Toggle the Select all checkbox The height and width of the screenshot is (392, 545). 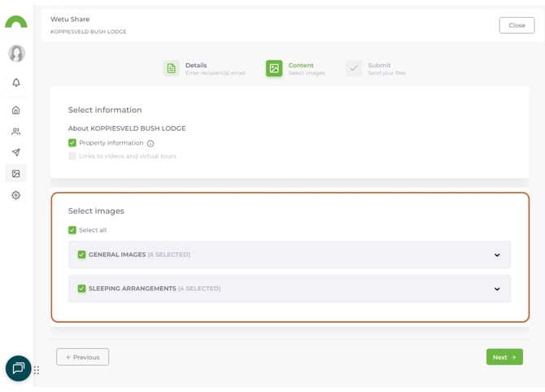pos(72,230)
